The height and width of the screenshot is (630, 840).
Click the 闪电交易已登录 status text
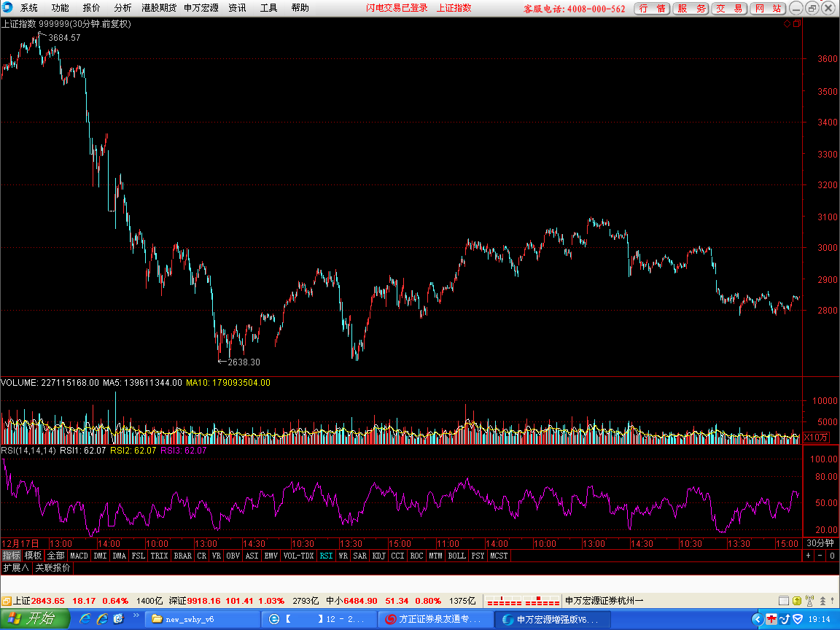397,8
